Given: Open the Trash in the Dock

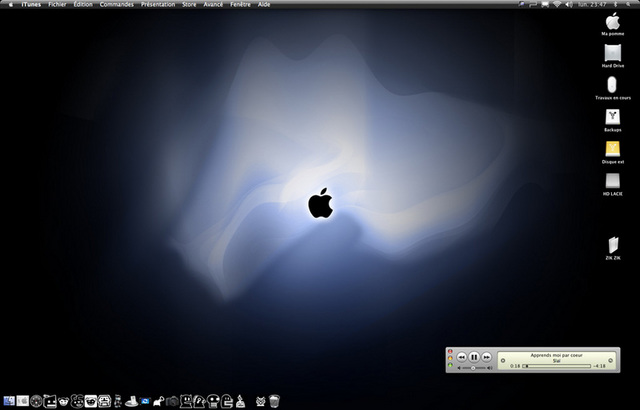Looking at the screenshot, I should 274,401.
